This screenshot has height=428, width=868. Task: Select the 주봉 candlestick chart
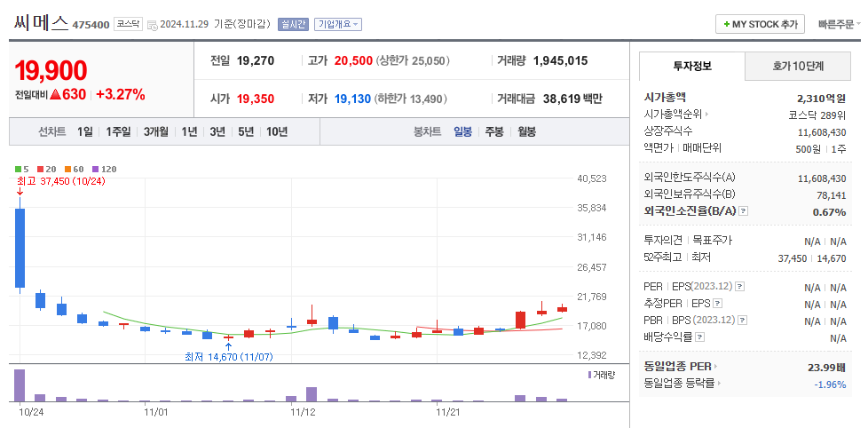[x=494, y=131]
